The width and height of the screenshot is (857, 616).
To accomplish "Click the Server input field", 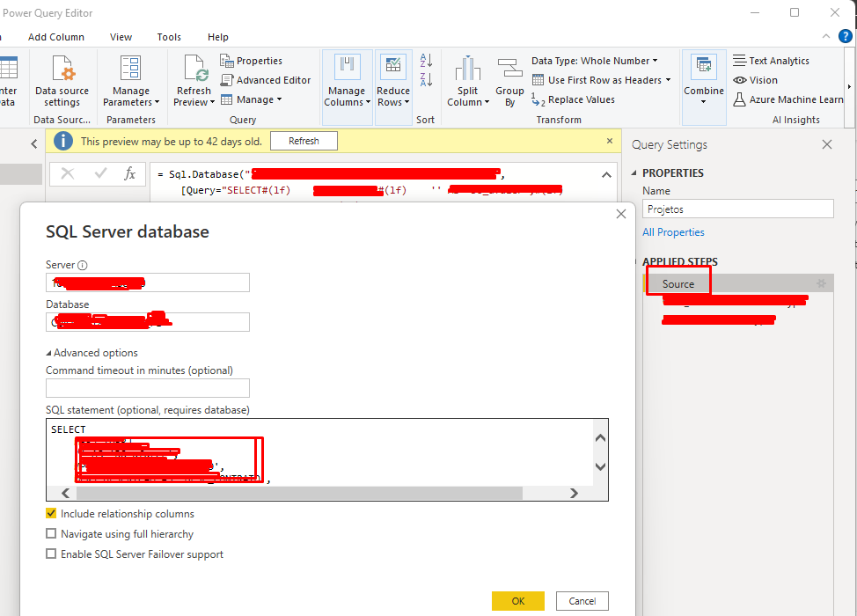I will click(x=148, y=282).
